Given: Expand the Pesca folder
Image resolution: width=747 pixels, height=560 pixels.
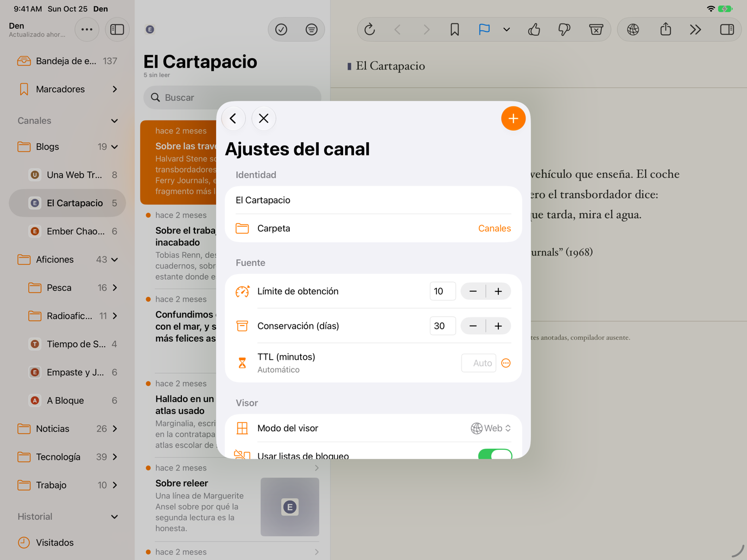Looking at the screenshot, I should (x=115, y=288).
